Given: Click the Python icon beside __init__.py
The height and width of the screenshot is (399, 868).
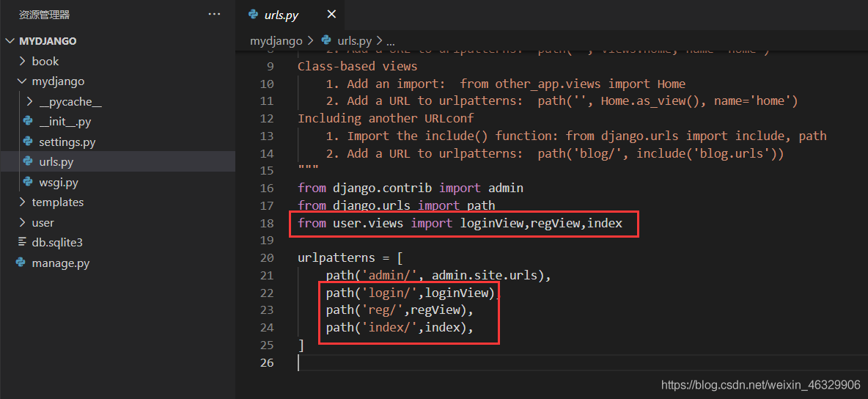Looking at the screenshot, I should pos(28,122).
